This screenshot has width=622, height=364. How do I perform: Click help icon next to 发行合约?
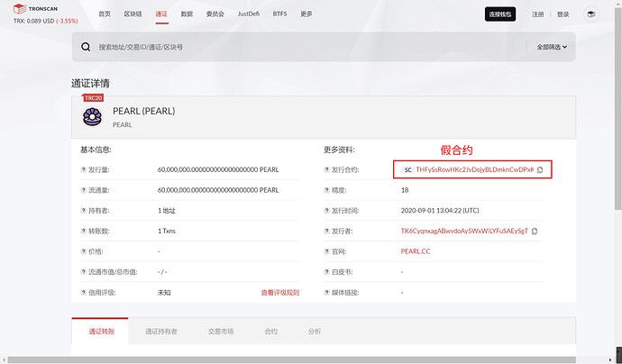tap(327, 169)
